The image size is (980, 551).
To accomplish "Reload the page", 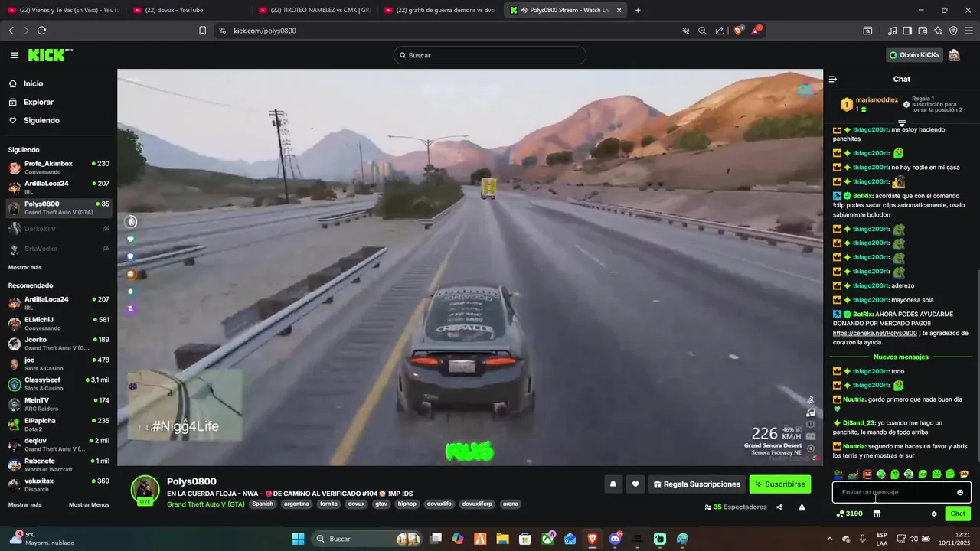I will click(41, 31).
